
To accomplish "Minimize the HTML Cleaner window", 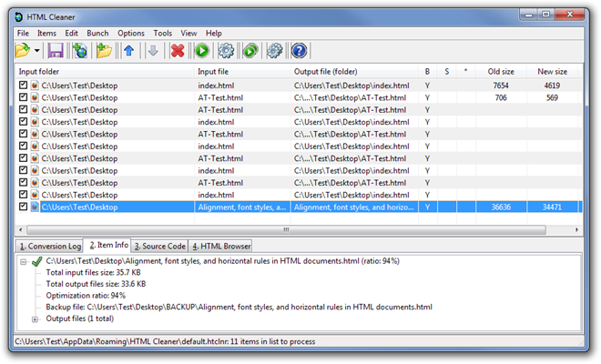I will click(x=529, y=15).
